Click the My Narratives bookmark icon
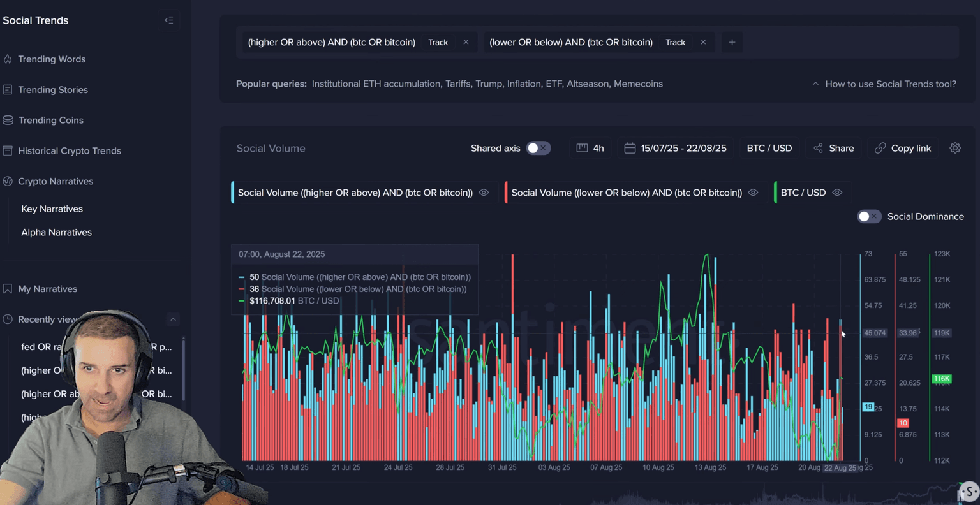Screen dimensions: 980x505 tap(8, 289)
